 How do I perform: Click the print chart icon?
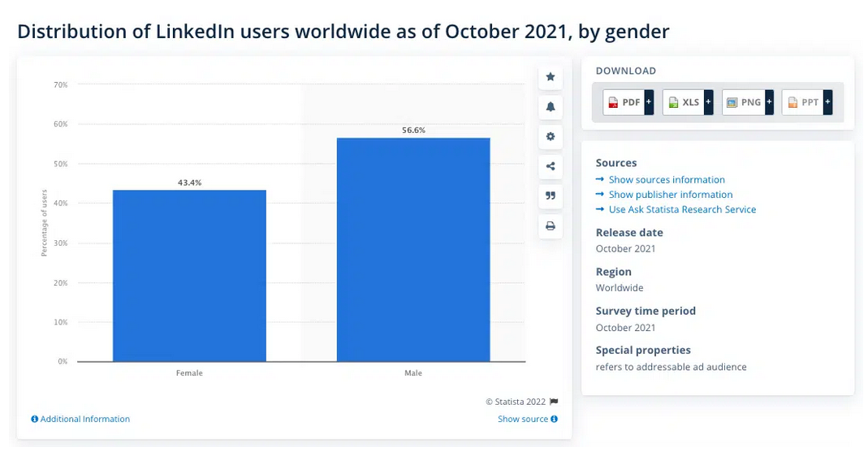(550, 226)
